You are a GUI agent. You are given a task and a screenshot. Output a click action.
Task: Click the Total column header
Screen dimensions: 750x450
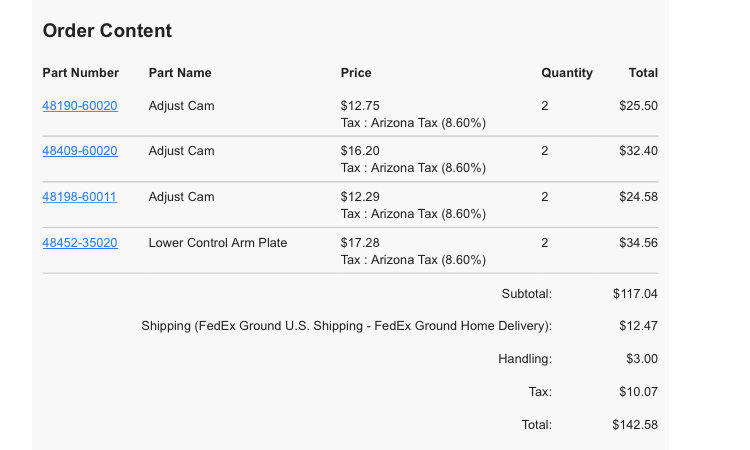(x=643, y=73)
